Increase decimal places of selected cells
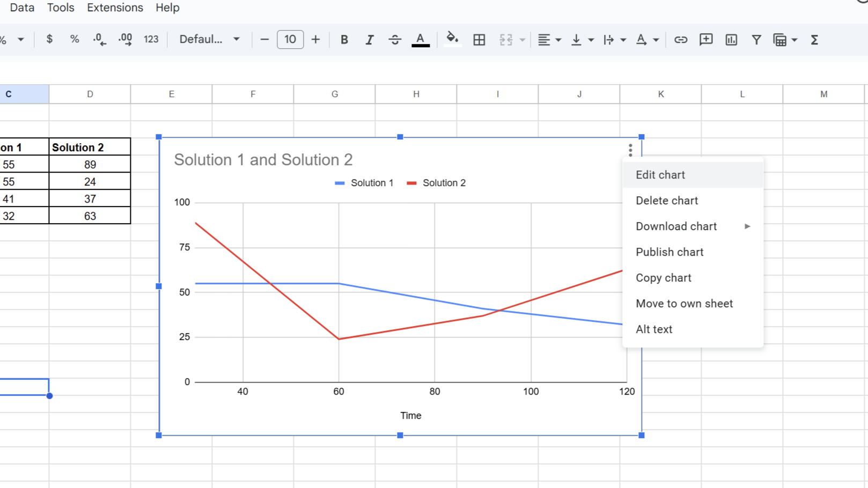The height and width of the screenshot is (488, 868). [x=125, y=39]
